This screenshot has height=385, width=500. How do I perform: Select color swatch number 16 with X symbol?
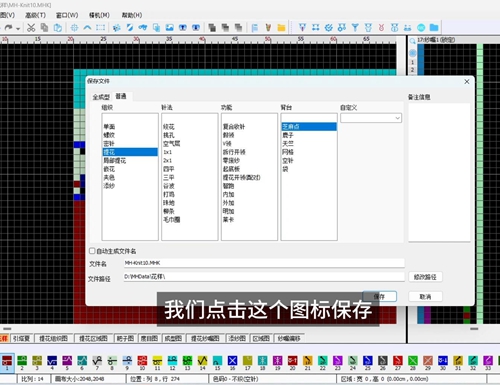tap(232, 362)
